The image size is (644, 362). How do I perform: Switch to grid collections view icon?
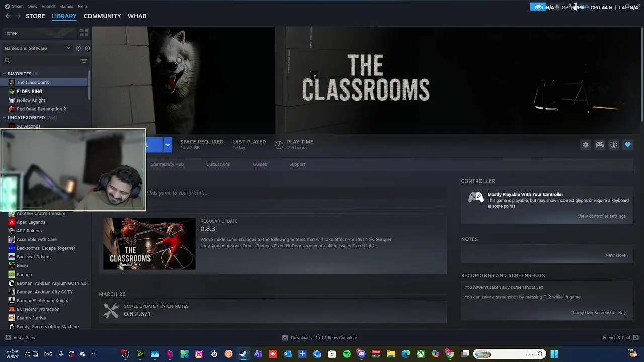(x=84, y=33)
